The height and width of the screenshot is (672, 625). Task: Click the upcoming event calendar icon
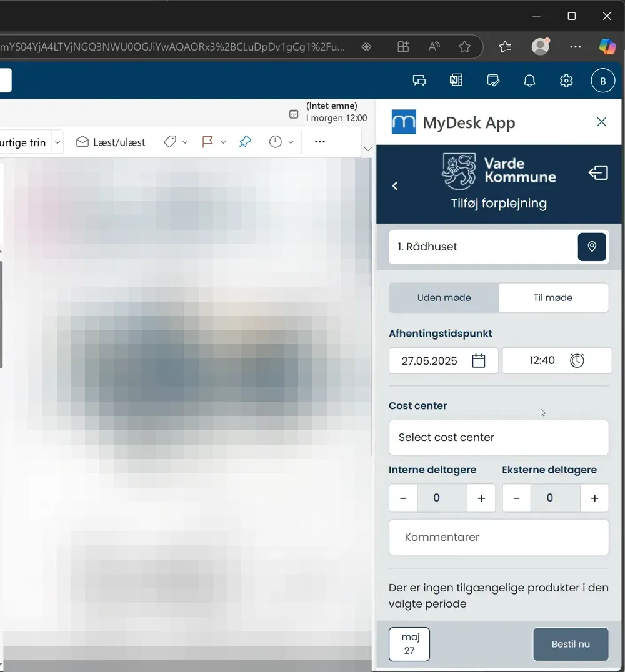pos(294,114)
